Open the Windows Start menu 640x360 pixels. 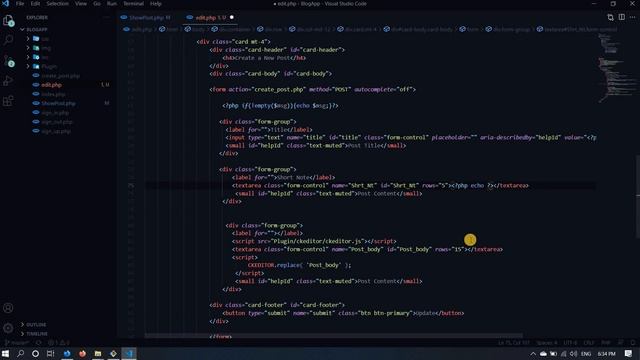5,353
